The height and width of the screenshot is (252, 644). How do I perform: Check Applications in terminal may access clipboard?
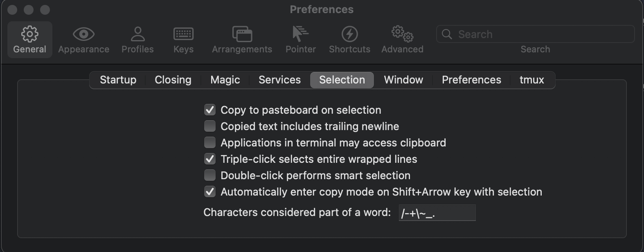tap(210, 142)
